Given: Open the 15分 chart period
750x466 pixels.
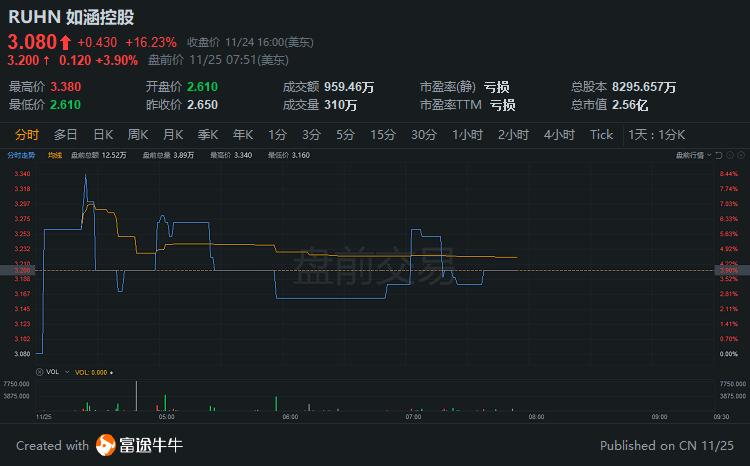Looking at the screenshot, I should (383, 134).
